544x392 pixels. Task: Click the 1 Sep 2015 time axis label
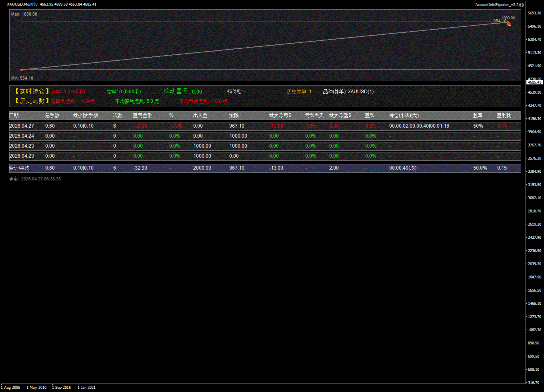pos(61,388)
